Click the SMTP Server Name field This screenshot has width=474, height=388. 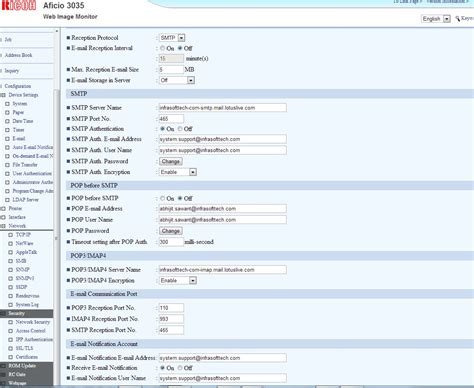tap(222, 108)
